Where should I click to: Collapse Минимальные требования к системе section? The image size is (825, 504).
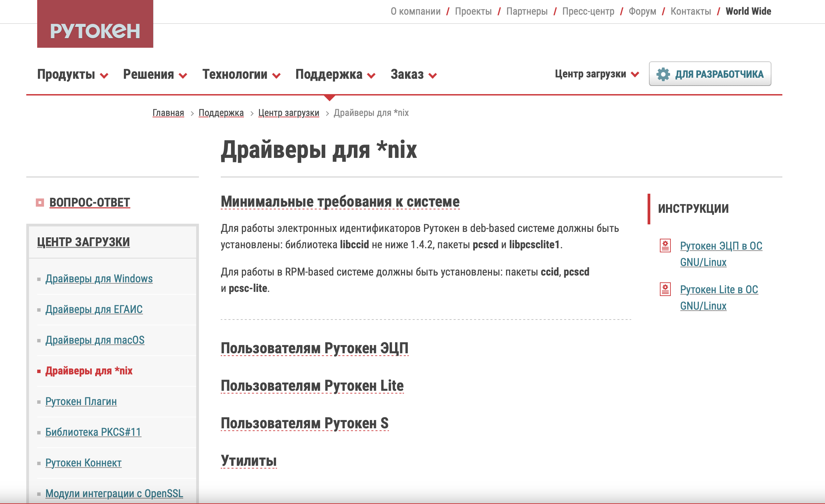point(340,202)
